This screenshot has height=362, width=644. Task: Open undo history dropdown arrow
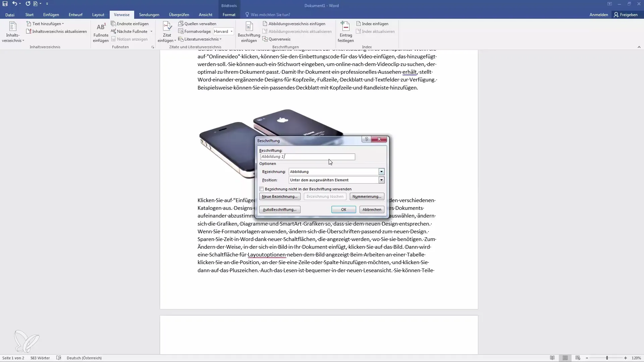(20, 4)
